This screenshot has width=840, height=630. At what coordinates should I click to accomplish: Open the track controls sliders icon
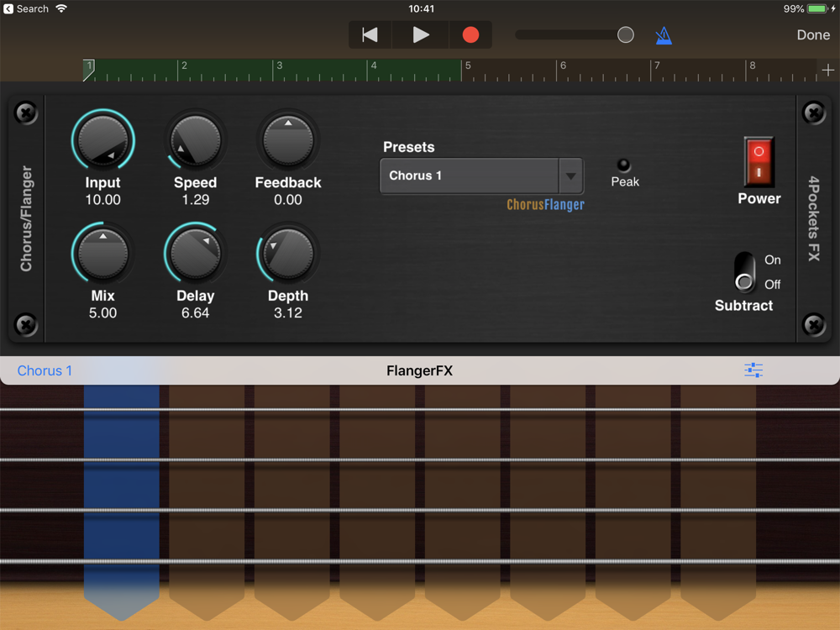753,370
